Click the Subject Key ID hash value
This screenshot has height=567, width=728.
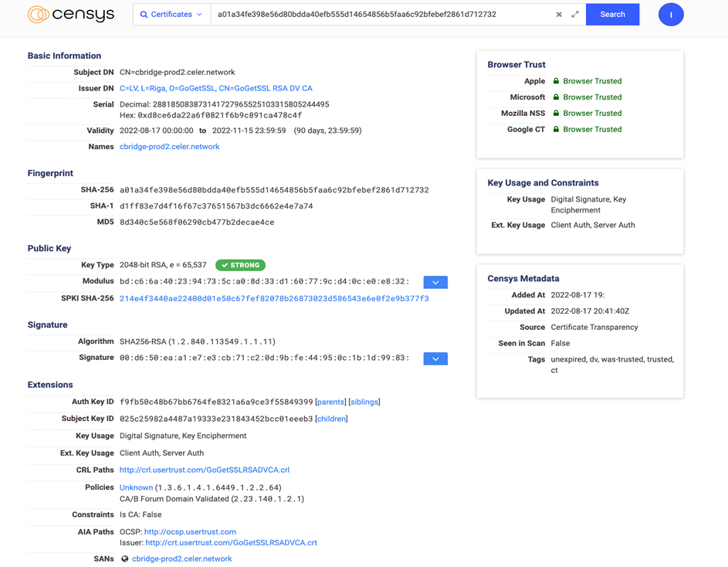(216, 419)
